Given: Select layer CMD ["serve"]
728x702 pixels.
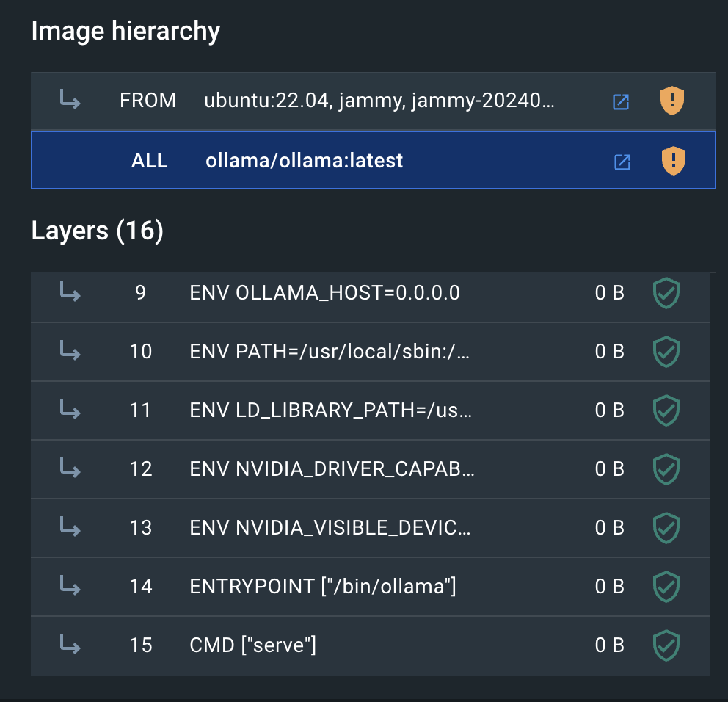Looking at the screenshot, I should pos(371,645).
